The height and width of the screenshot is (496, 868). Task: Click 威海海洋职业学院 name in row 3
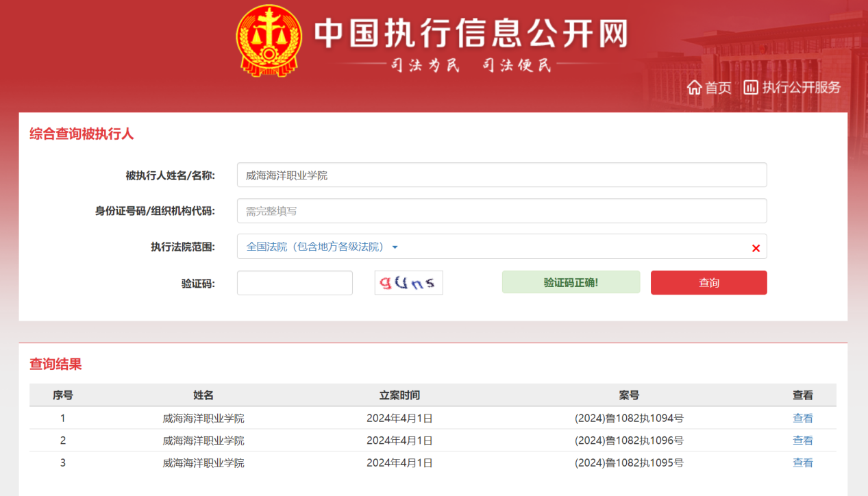point(203,463)
